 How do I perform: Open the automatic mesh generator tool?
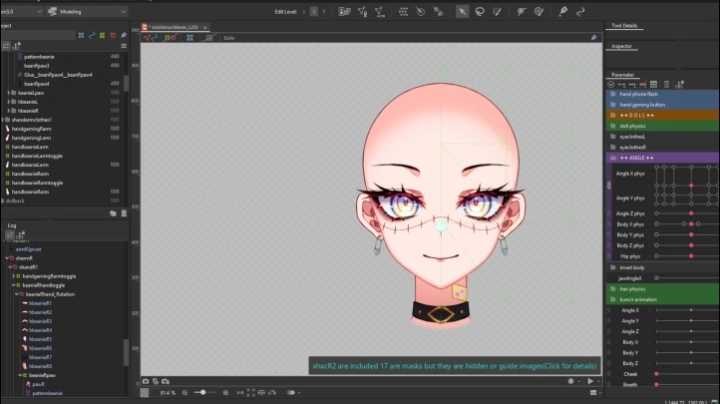(x=380, y=12)
